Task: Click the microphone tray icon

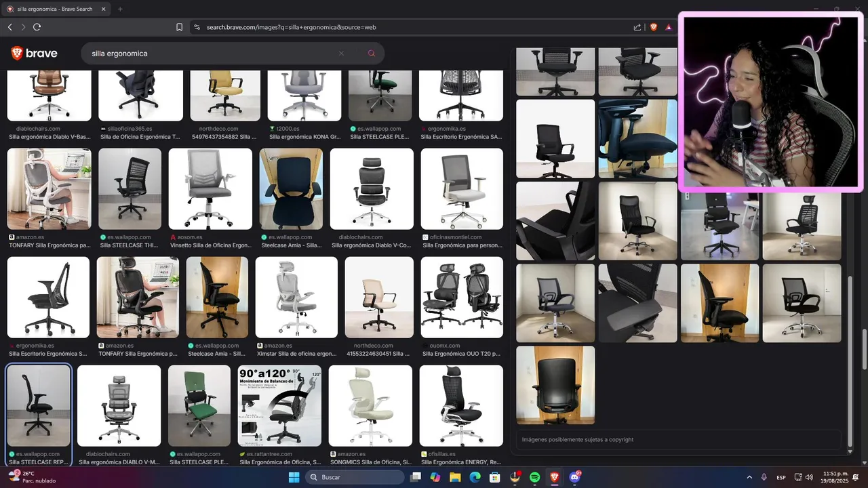Action: click(x=764, y=477)
